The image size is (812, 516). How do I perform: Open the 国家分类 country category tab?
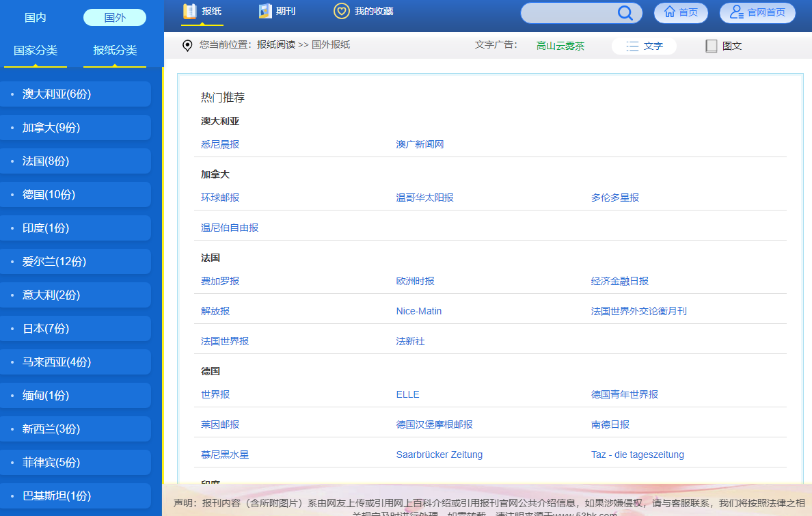(x=36, y=51)
